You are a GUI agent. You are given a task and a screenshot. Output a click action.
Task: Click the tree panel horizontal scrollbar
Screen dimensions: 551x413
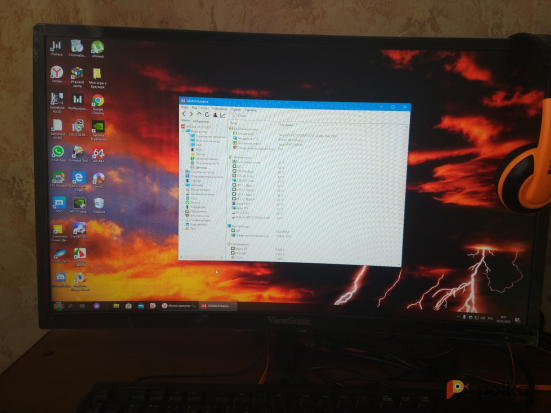coord(202,258)
